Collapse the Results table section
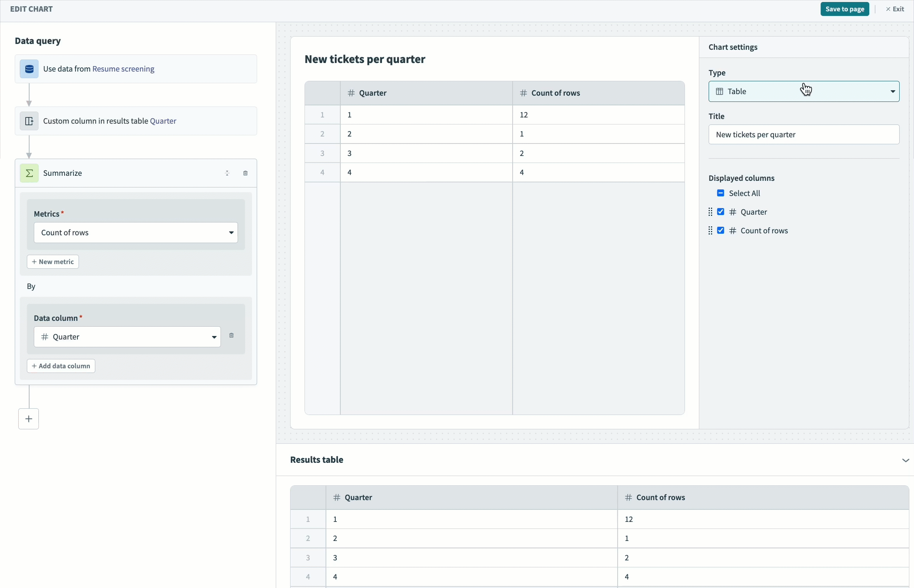The height and width of the screenshot is (588, 914). (x=905, y=460)
